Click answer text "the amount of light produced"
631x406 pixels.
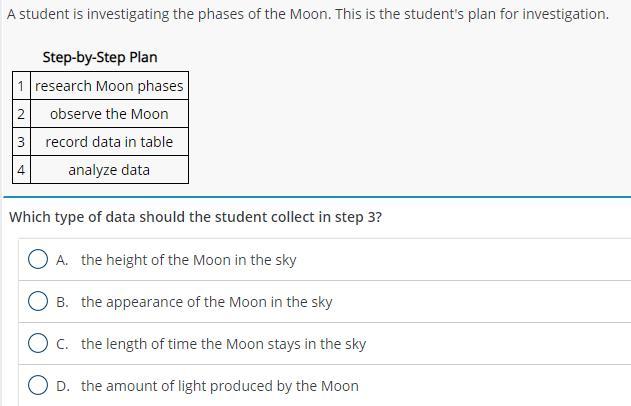click(x=219, y=386)
